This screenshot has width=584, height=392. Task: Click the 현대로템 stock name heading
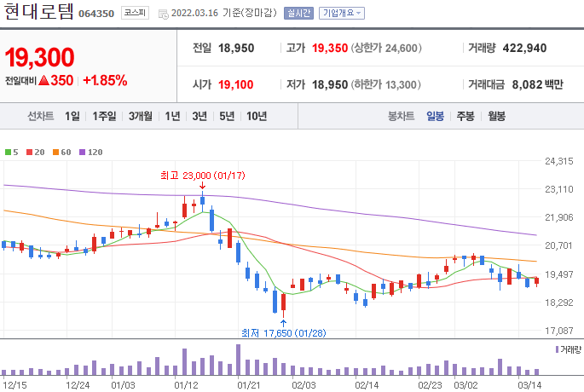tap(38, 11)
